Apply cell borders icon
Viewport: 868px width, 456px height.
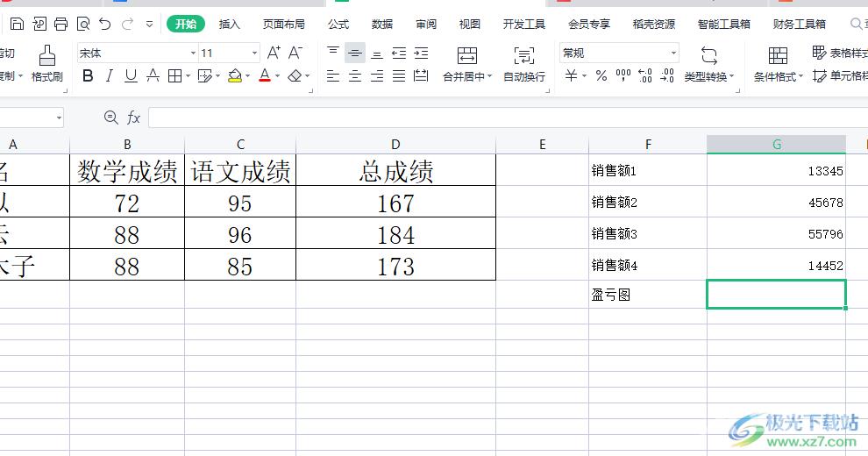click(x=175, y=75)
